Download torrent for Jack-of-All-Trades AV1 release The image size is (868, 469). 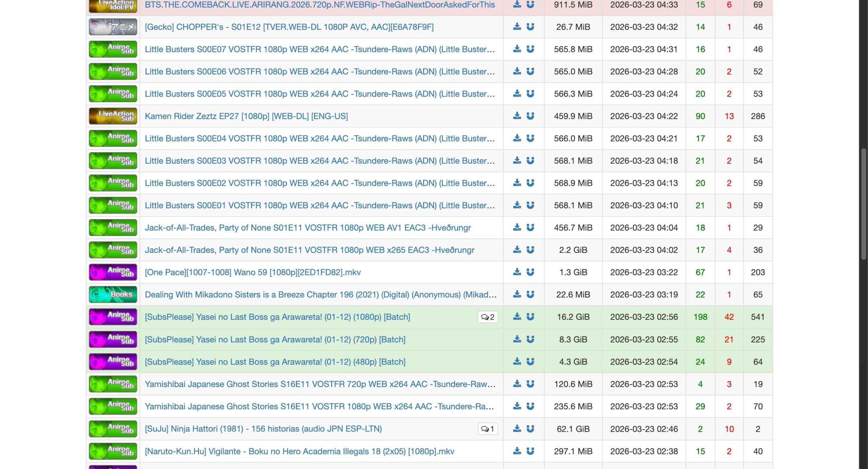coord(517,228)
